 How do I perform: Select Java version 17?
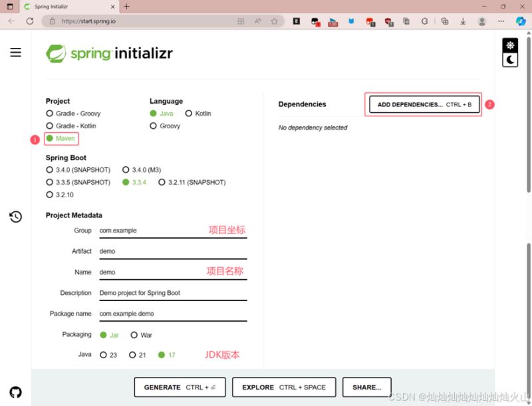[x=167, y=355]
